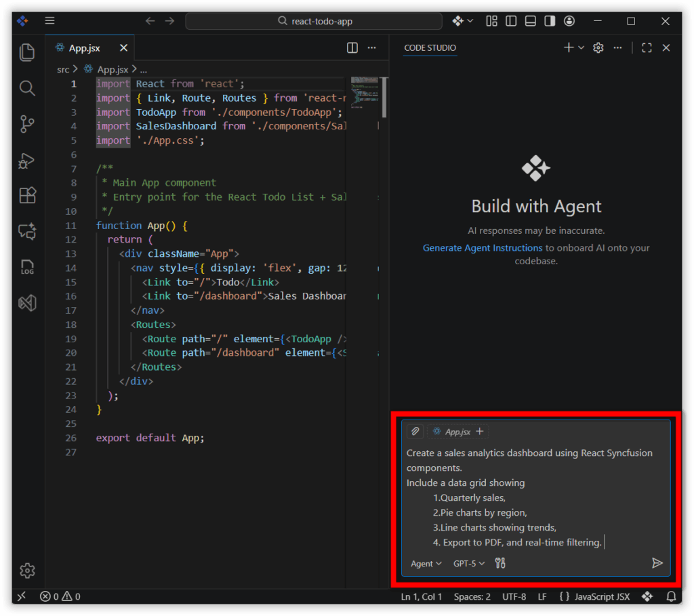Click the send arrow to submit the prompt
The image size is (694, 616).
(657, 562)
